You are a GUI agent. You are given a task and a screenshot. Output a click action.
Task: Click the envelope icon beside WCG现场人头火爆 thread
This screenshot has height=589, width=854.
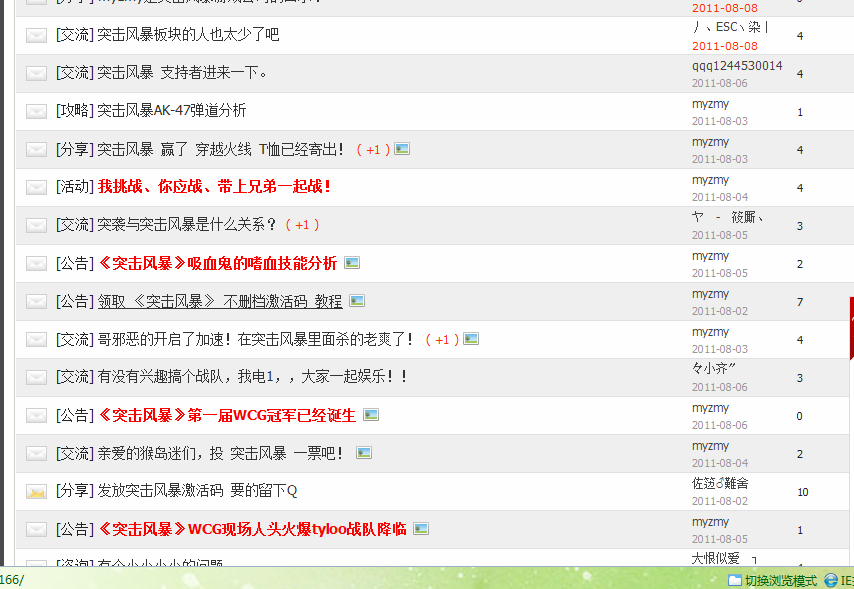pos(36,529)
